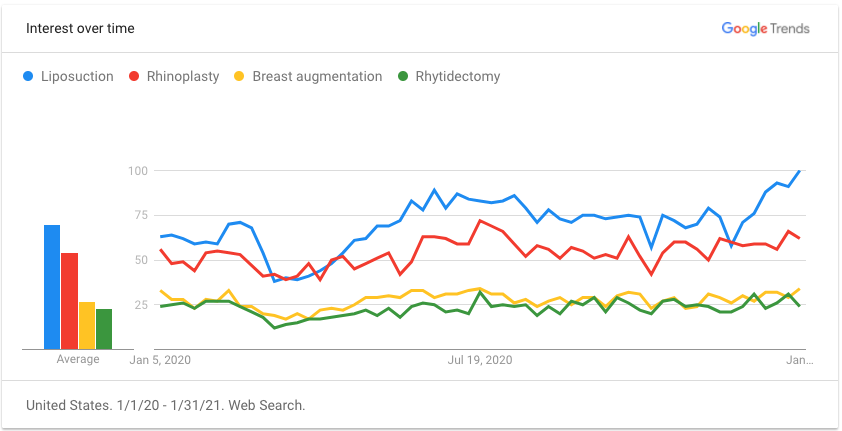The width and height of the screenshot is (842, 431).
Task: Click the Jan 5, 2020 axis label
Action: tap(160, 359)
